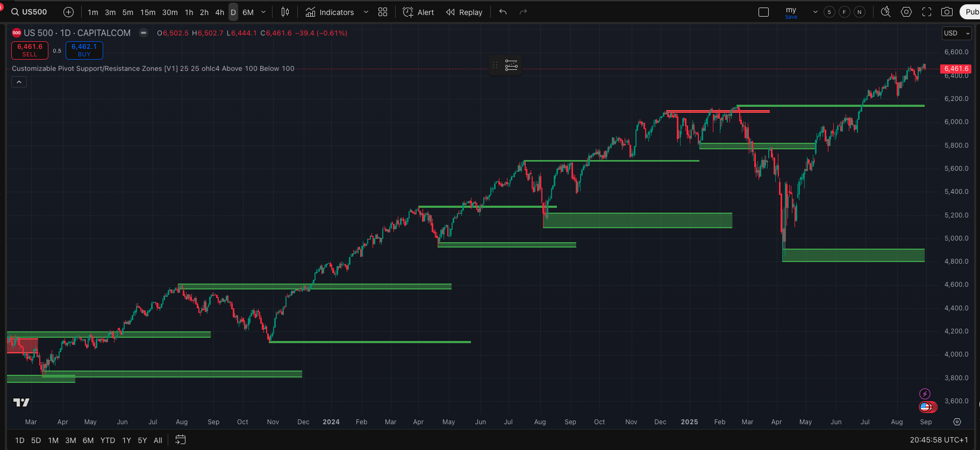
Task: Open the candlestick chart type menu
Action: pyautogui.click(x=285, y=12)
